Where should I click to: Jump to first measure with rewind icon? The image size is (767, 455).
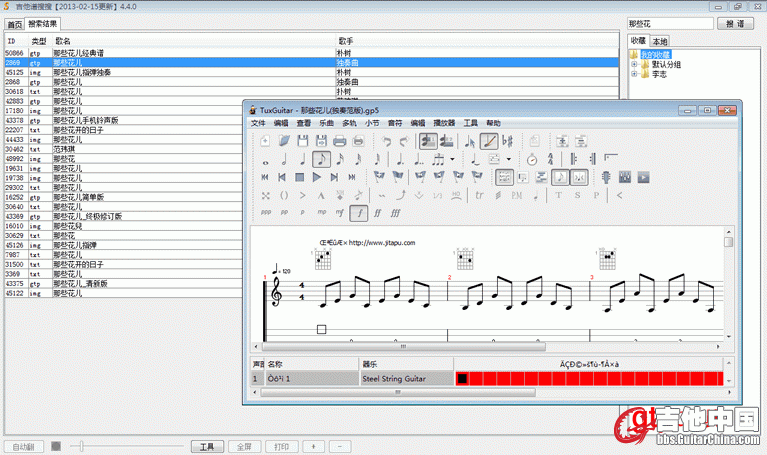coord(265,177)
